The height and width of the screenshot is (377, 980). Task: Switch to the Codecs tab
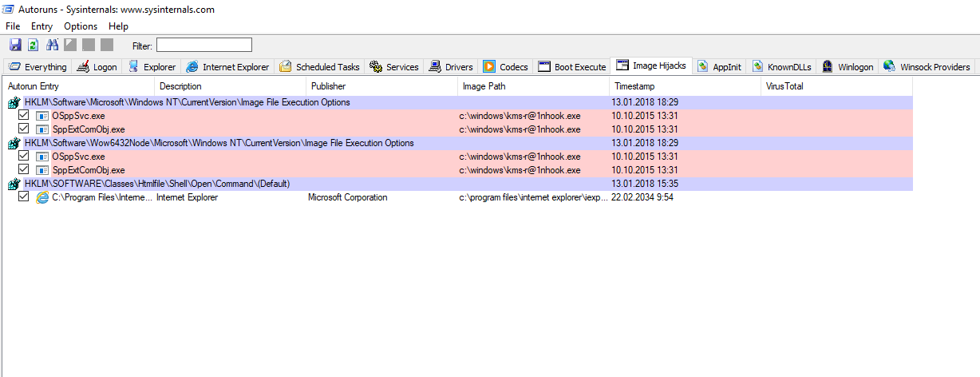505,67
